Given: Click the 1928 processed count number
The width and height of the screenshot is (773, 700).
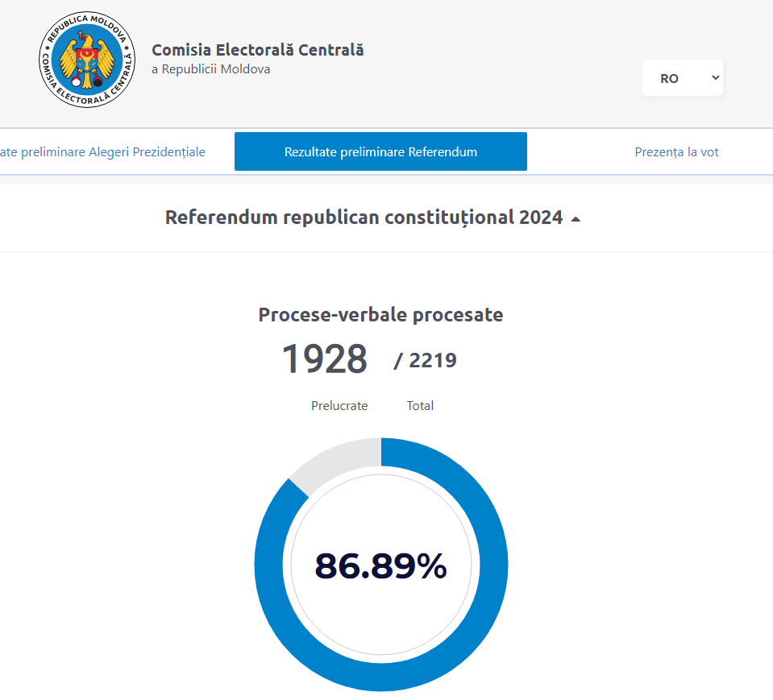Looking at the screenshot, I should (324, 359).
